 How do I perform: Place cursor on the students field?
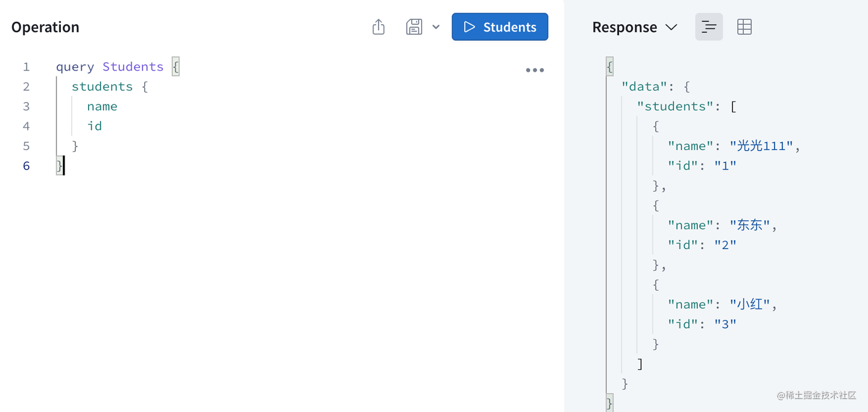[x=102, y=87]
